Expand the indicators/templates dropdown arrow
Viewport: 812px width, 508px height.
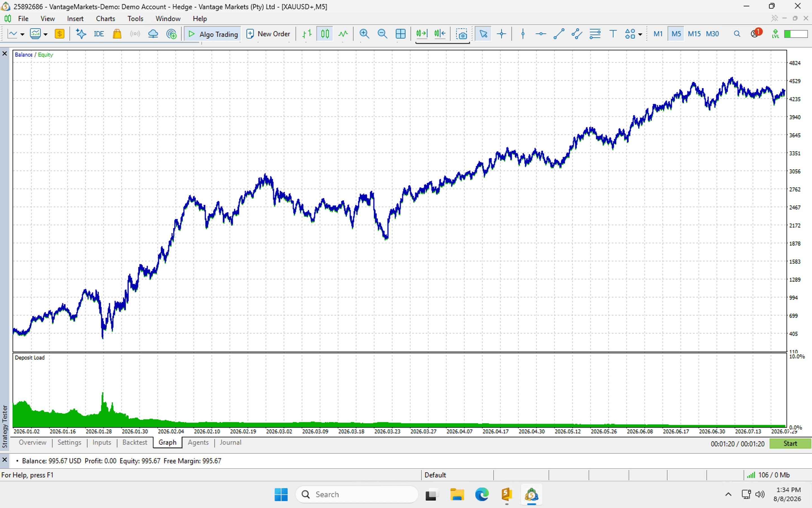point(45,34)
